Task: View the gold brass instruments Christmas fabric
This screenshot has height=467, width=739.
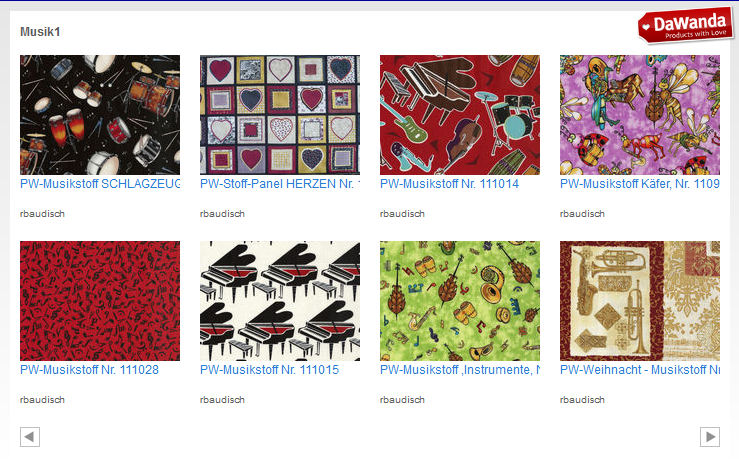Action: [x=640, y=301]
